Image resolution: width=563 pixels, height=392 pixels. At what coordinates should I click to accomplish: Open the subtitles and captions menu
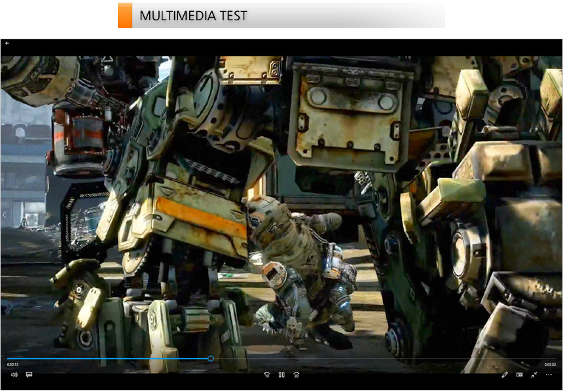29,375
